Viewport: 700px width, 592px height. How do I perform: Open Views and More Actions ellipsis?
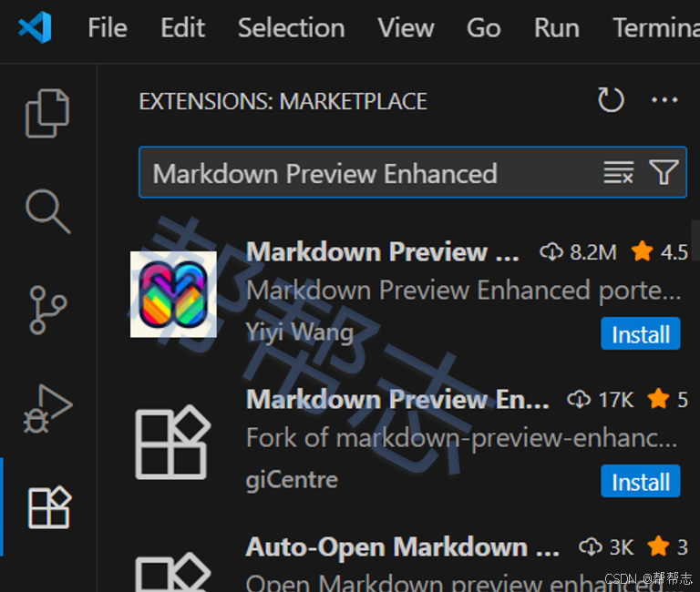coord(664,100)
